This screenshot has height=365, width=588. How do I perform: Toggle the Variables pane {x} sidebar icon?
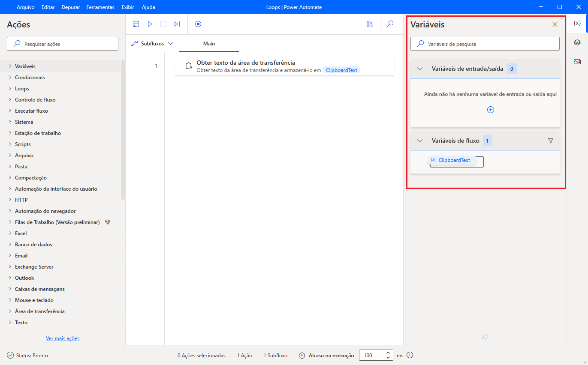tap(577, 24)
